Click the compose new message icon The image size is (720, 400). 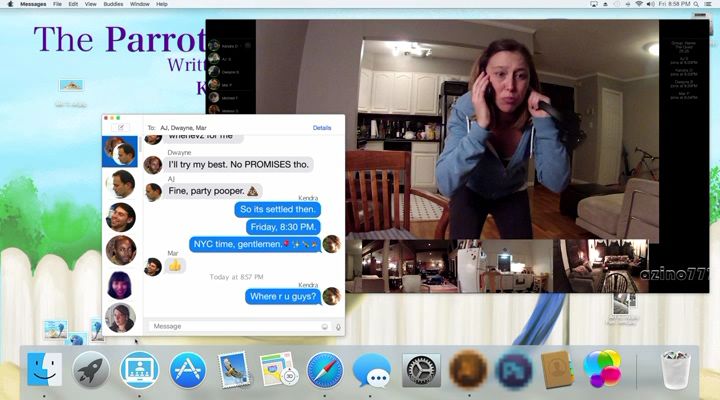click(x=121, y=128)
